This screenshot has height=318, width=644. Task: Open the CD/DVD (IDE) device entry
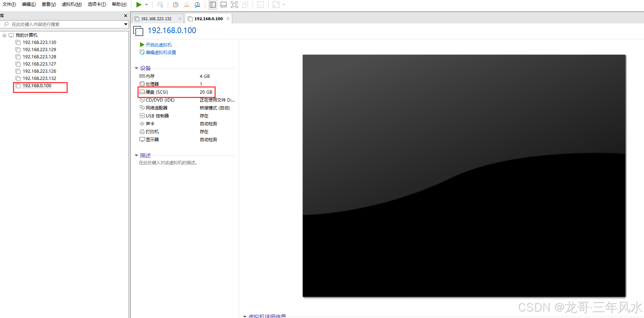tap(157, 100)
